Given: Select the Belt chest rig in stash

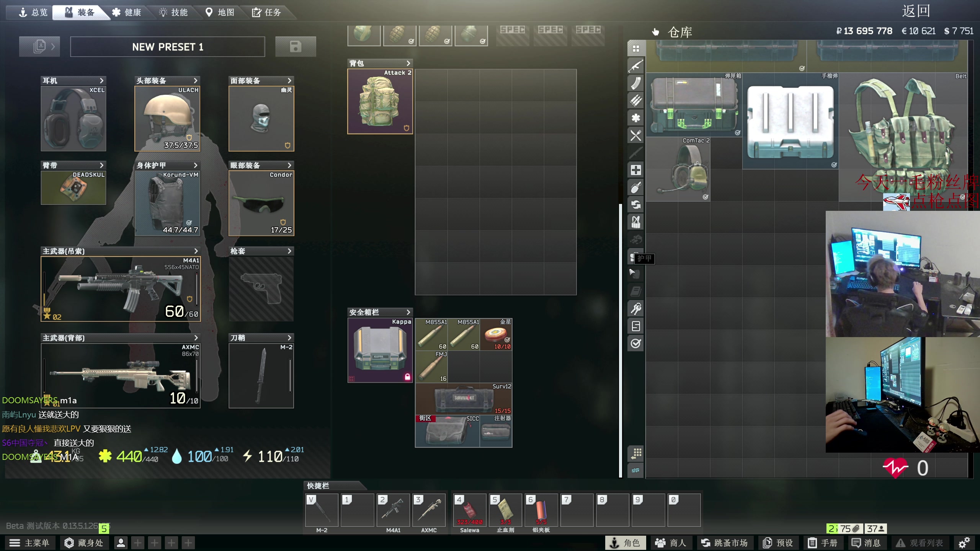Looking at the screenshot, I should pos(903,137).
